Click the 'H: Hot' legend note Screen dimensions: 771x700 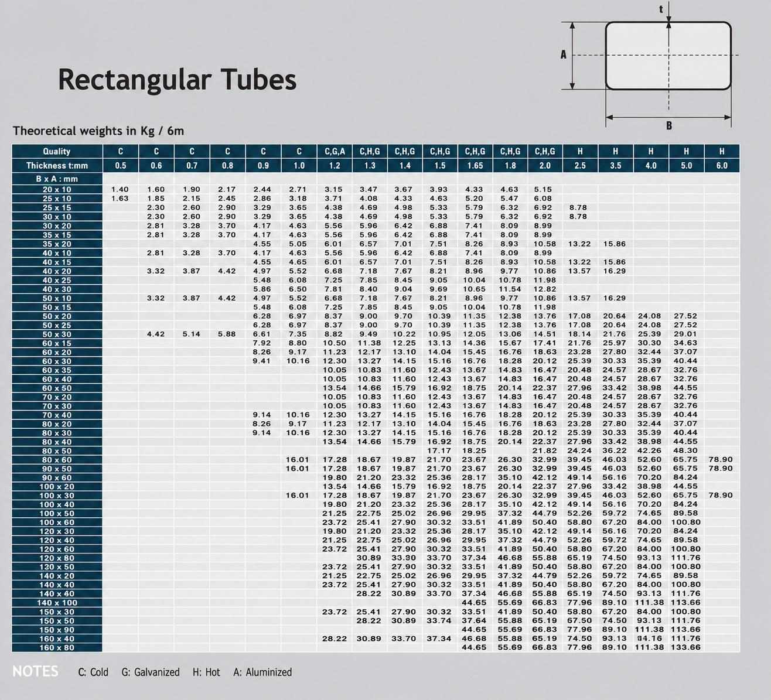click(x=206, y=672)
